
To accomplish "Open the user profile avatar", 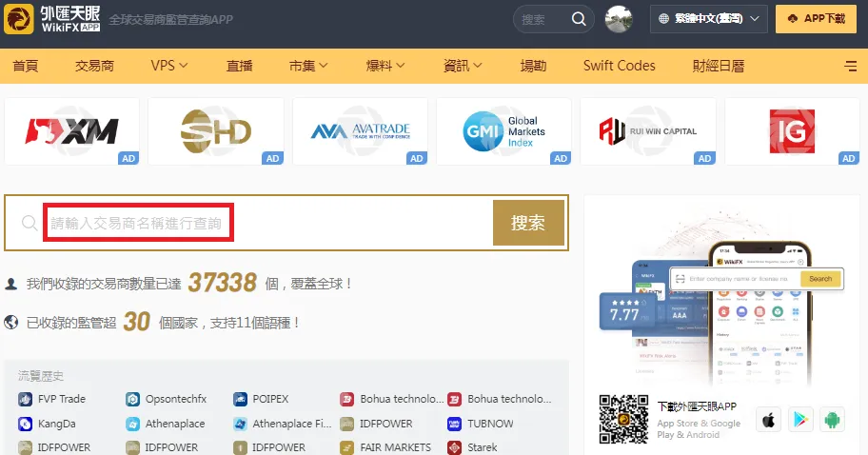I will (x=619, y=19).
